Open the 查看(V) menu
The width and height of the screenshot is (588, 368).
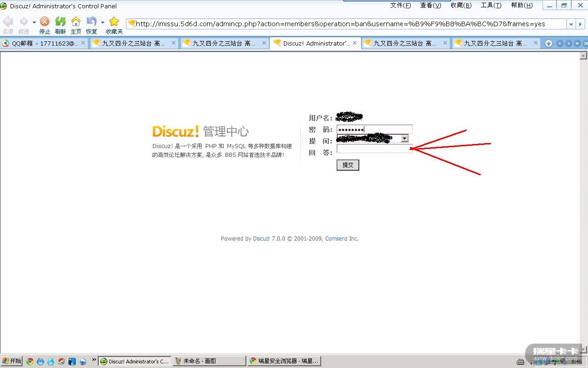tap(430, 6)
